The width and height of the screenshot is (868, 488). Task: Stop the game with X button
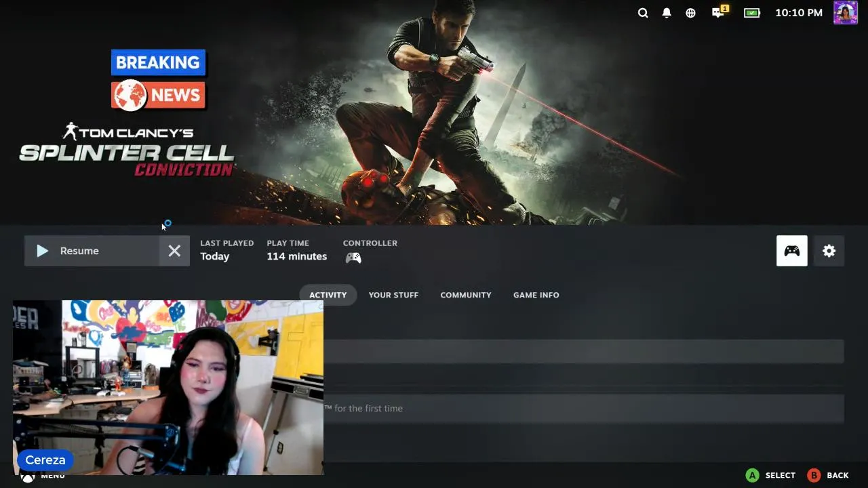coord(174,251)
